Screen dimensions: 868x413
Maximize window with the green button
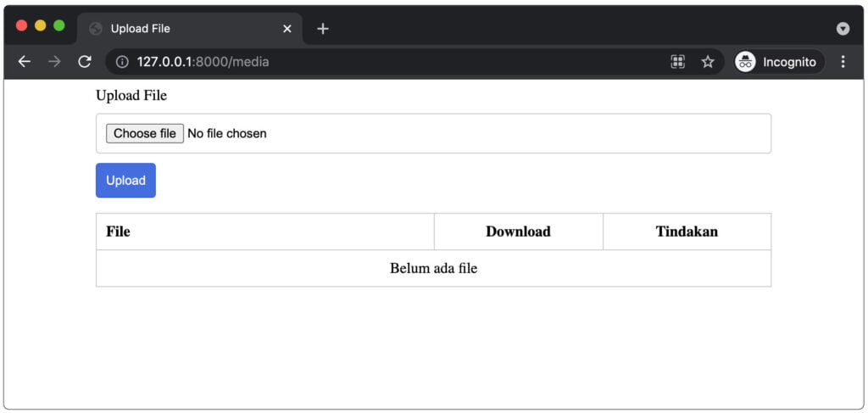pos(58,25)
